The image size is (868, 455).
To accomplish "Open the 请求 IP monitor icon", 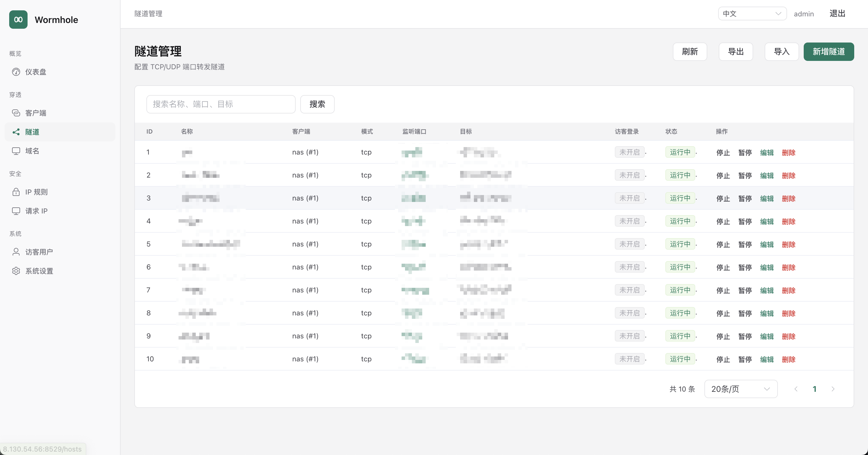I will (16, 211).
